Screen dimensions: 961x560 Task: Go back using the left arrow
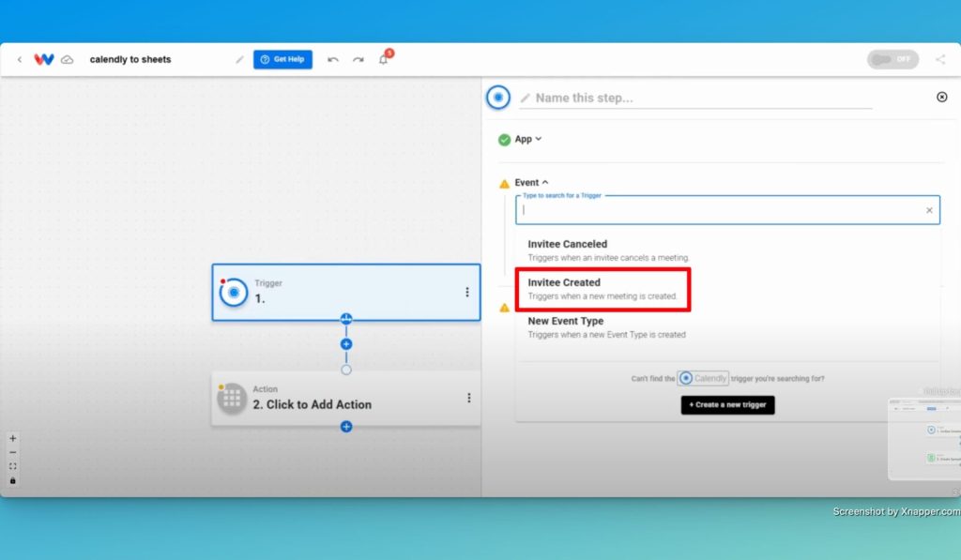(x=20, y=59)
